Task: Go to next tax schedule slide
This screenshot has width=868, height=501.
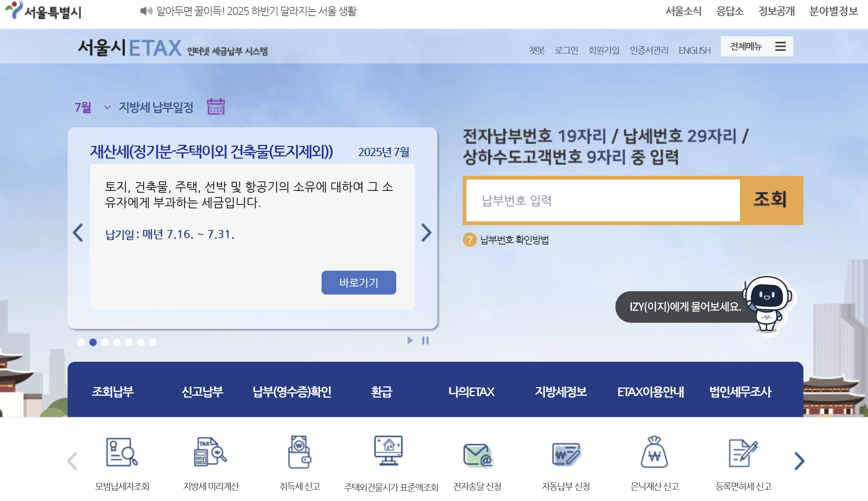Action: (x=426, y=233)
